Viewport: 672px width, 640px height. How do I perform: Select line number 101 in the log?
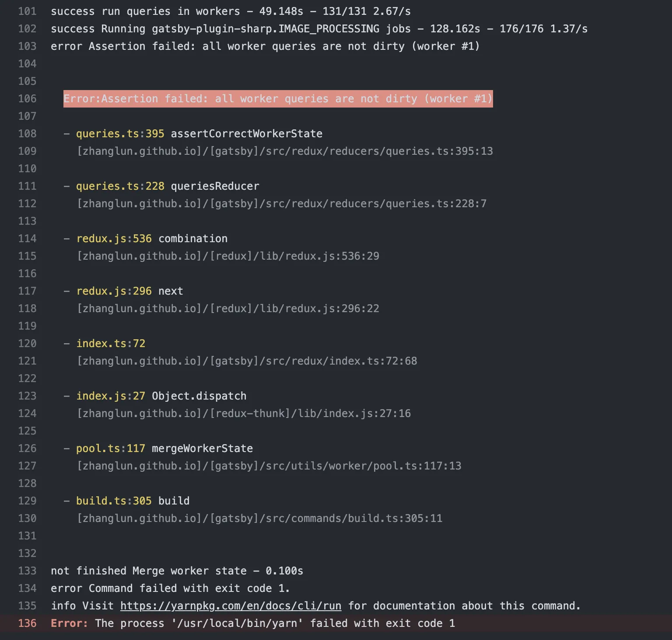[27, 11]
